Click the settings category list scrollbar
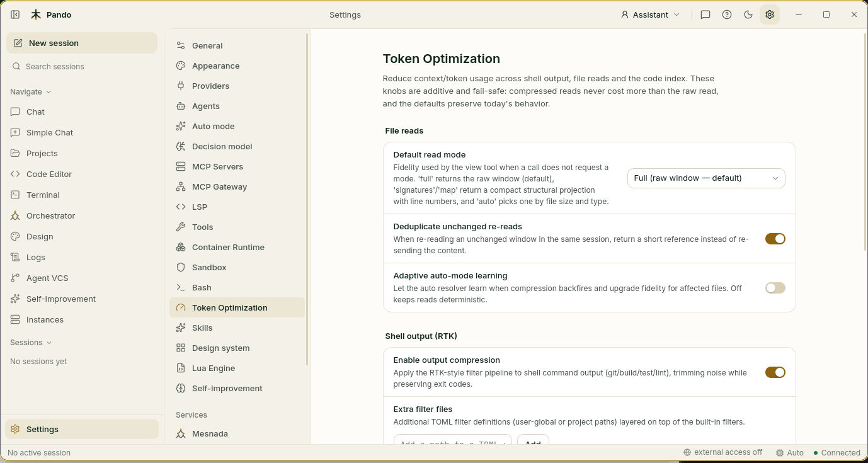868x463 pixels. click(x=307, y=198)
